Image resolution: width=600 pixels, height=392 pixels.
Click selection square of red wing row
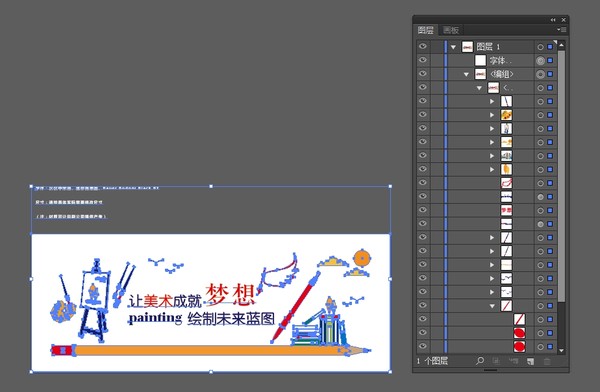point(550,183)
